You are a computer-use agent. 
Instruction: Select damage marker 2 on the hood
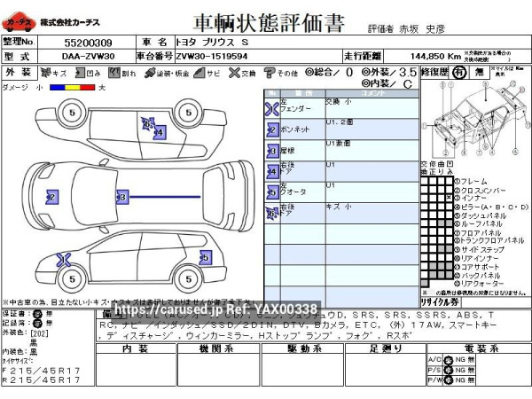point(51,197)
